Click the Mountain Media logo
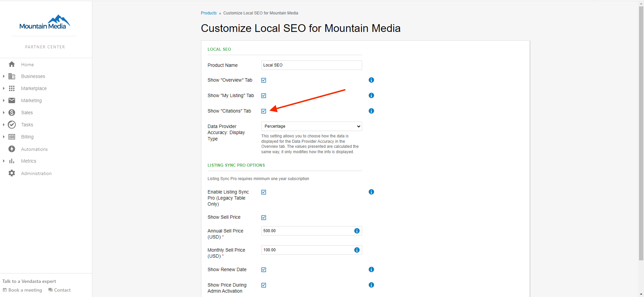644x297 pixels. tap(45, 22)
